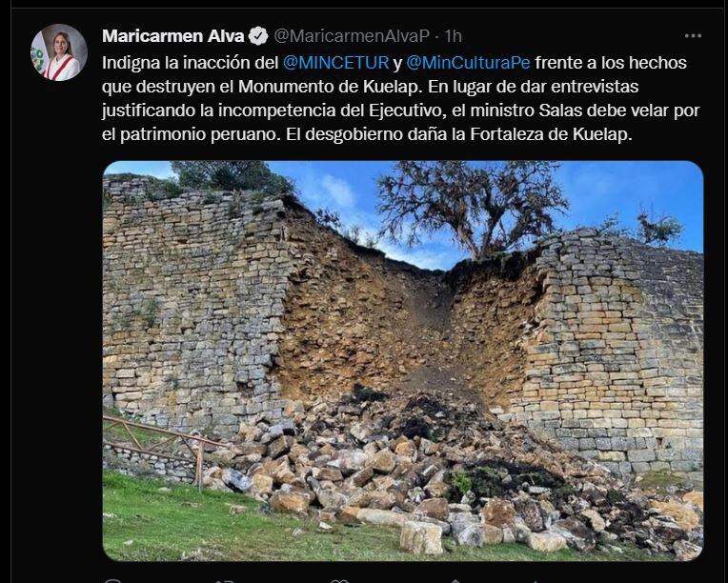Open the collapsed Kuelap wall photo
Viewport: 728px width, 583px height.
[402, 361]
